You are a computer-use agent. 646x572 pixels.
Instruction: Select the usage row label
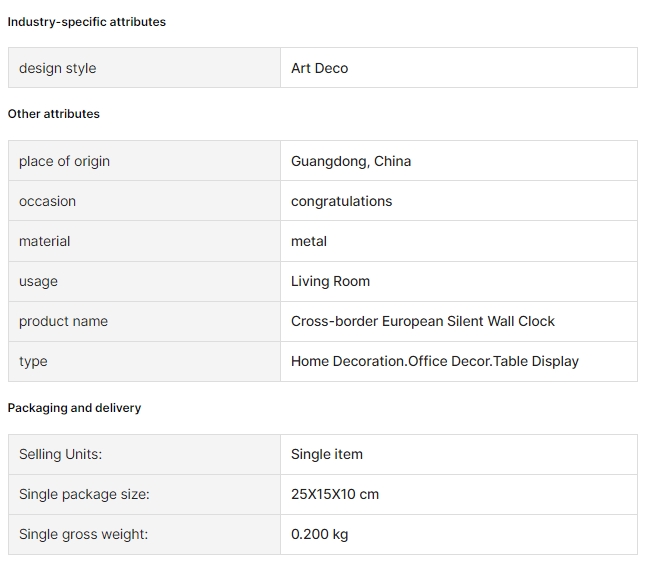tap(38, 281)
